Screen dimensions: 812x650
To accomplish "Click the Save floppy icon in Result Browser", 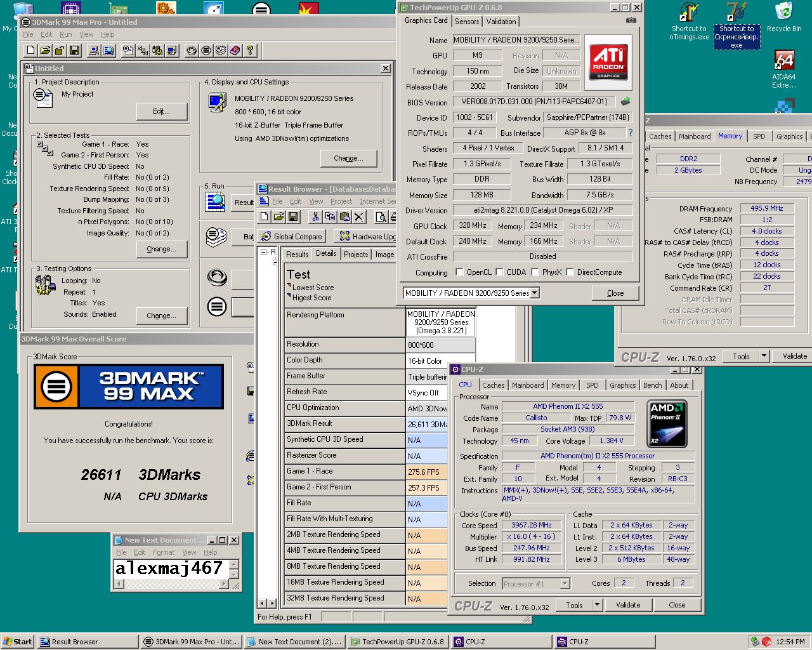I will (x=293, y=217).
